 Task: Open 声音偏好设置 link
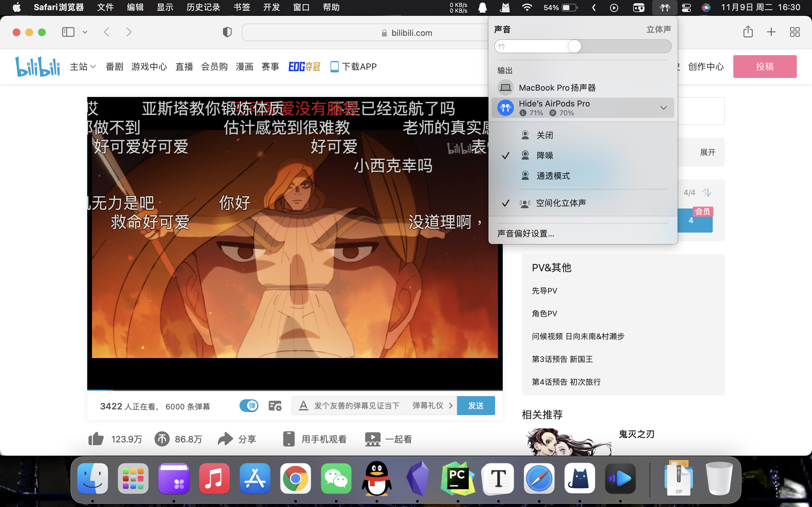526,234
